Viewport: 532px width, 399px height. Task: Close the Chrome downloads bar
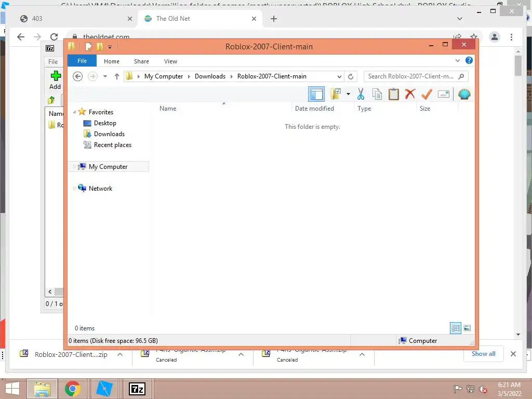coord(513,354)
